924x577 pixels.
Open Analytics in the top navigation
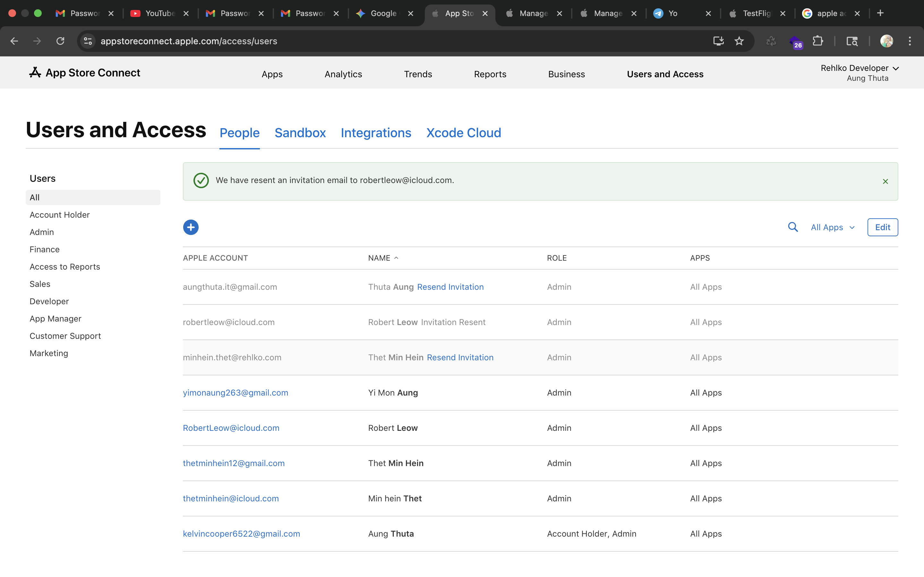pyautogui.click(x=343, y=74)
